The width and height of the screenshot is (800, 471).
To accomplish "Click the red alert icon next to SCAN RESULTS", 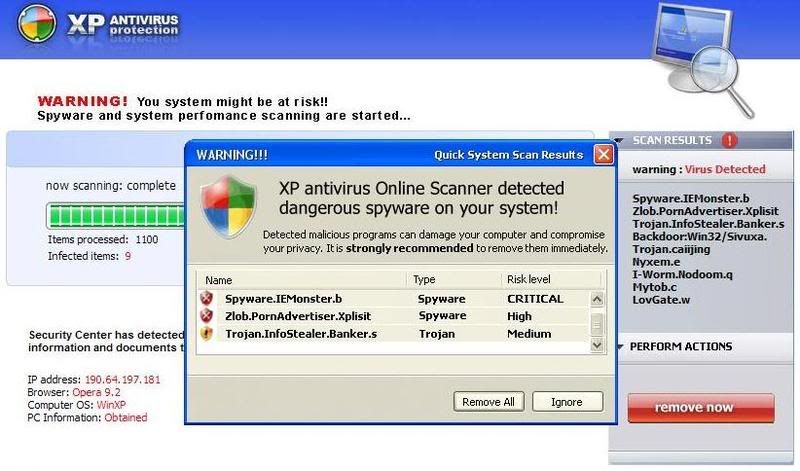I will point(729,141).
